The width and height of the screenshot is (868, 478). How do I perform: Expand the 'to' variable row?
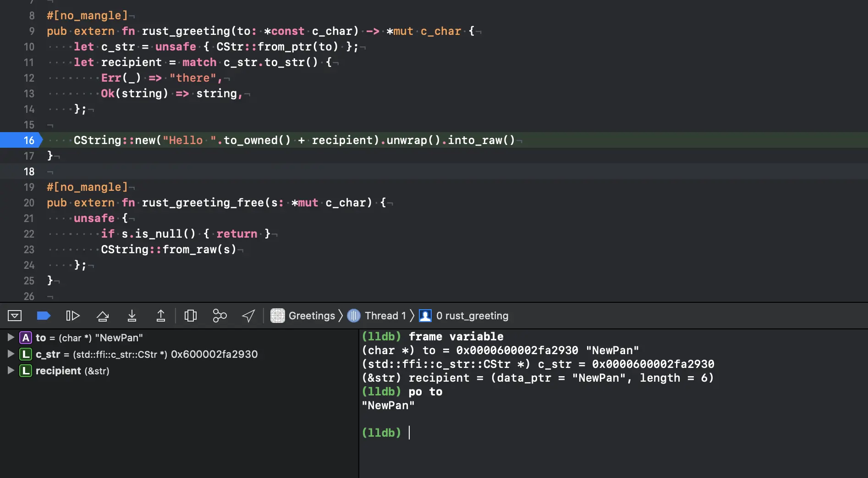11,338
